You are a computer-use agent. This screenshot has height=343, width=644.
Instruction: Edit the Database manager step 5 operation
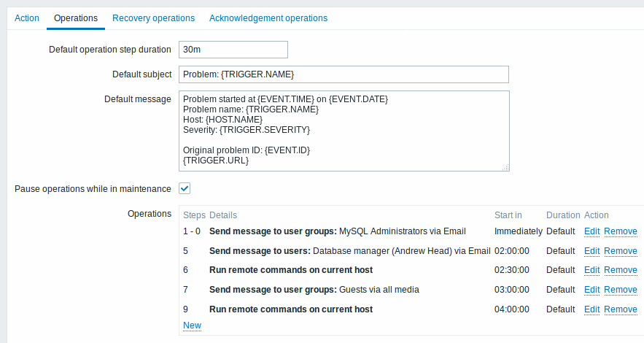591,251
